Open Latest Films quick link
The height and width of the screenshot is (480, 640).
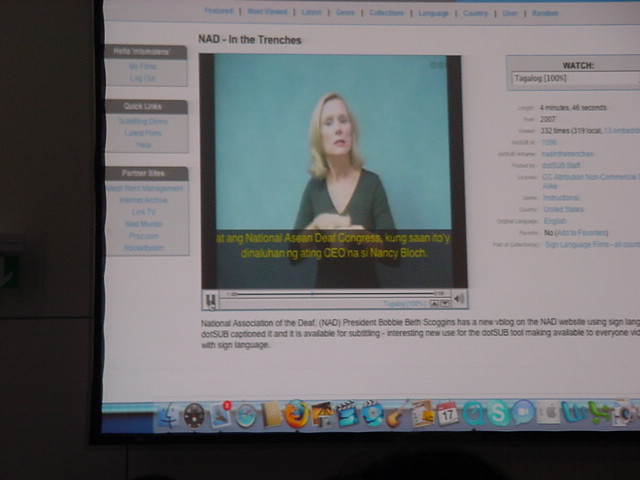tap(143, 133)
